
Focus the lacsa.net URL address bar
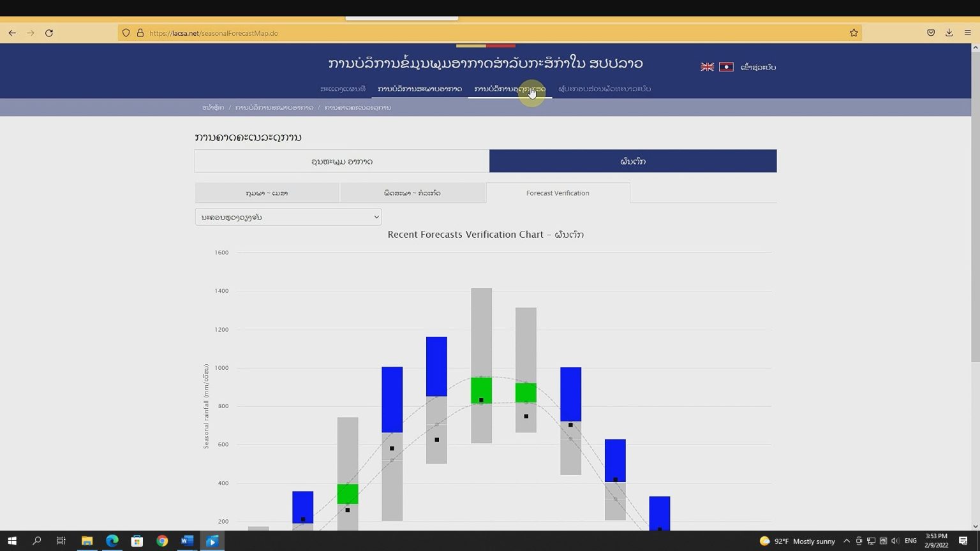[x=491, y=33]
